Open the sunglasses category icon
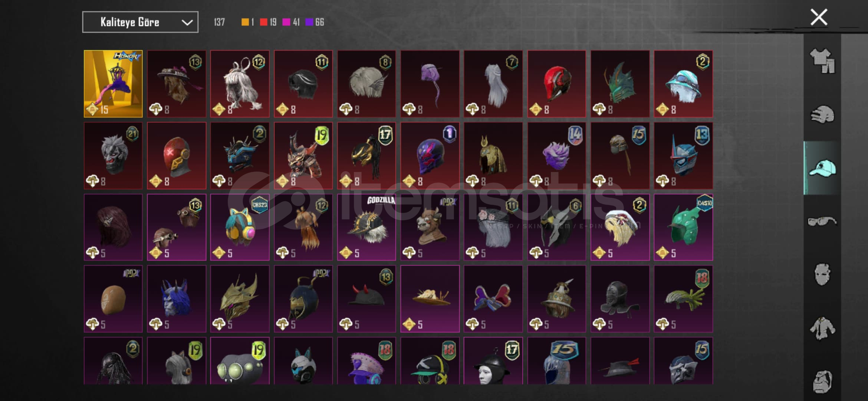Viewport: 868px width, 401px height. tap(822, 221)
